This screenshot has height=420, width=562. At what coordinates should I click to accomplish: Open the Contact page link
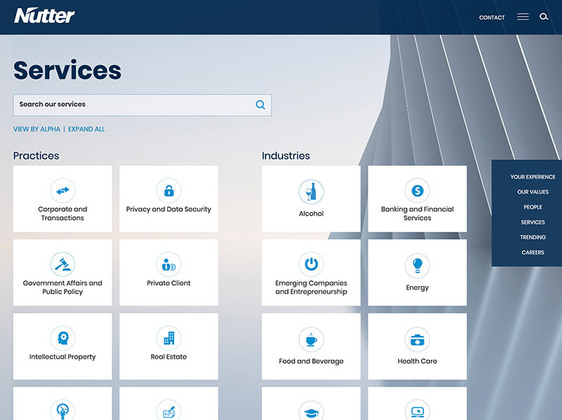[x=492, y=17]
